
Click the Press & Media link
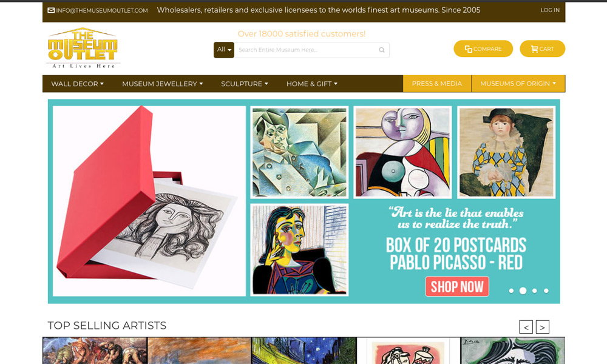point(437,84)
